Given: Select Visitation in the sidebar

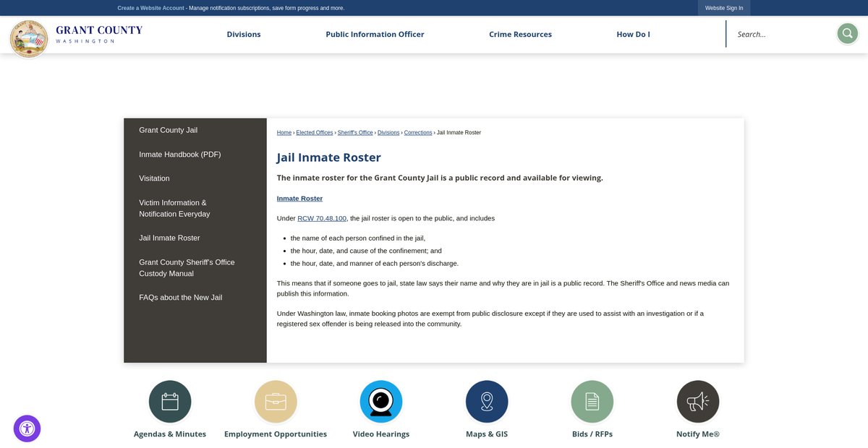Looking at the screenshot, I should point(154,178).
